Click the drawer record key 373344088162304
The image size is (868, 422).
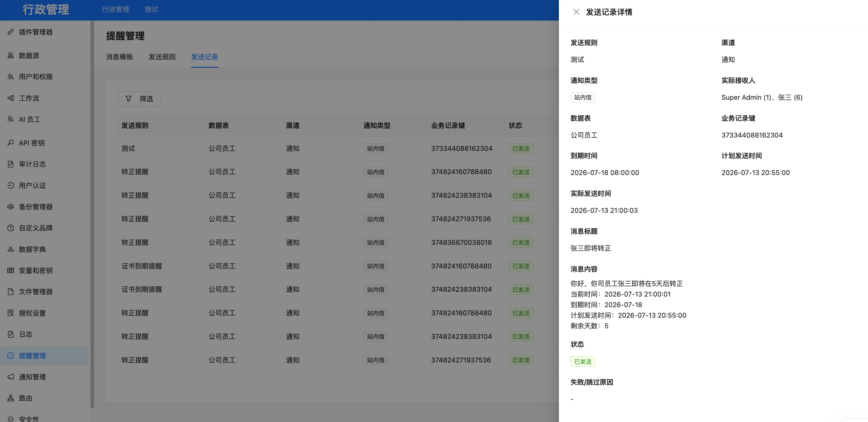click(x=752, y=135)
